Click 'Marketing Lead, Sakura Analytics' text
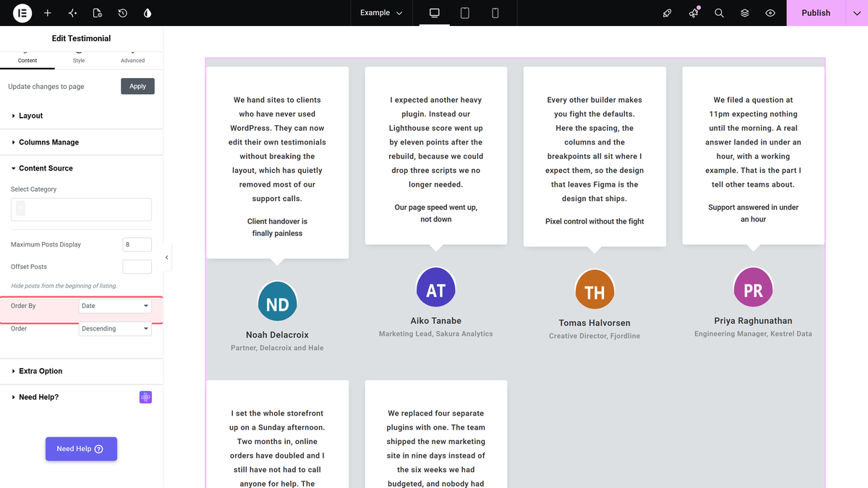 coord(435,334)
